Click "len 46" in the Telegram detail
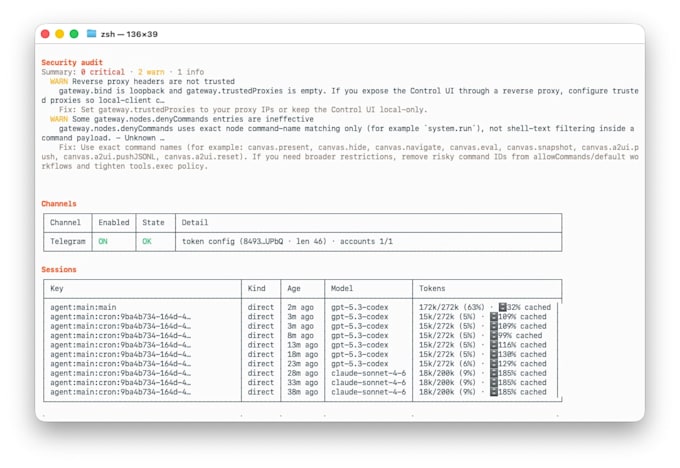The height and width of the screenshot is (468, 680). (311, 242)
